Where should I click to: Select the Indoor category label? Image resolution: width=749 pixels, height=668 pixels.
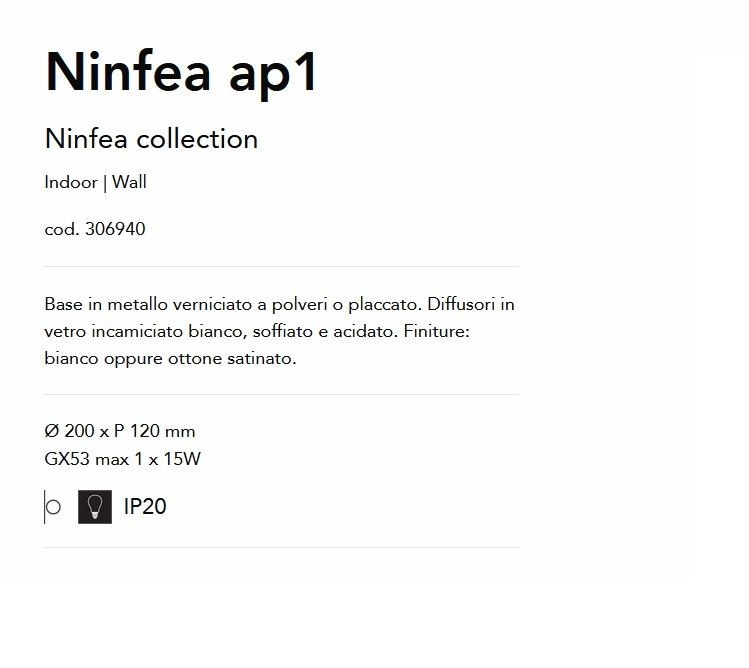tap(71, 183)
